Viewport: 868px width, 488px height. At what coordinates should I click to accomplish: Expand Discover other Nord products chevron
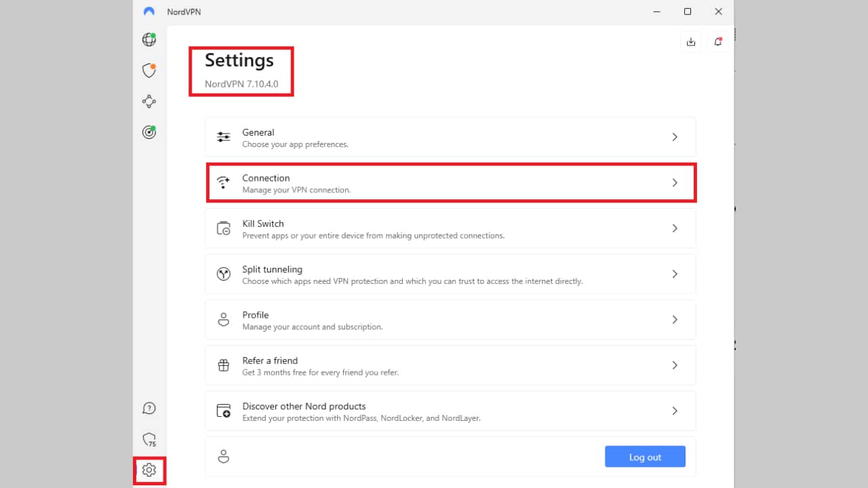click(x=675, y=411)
